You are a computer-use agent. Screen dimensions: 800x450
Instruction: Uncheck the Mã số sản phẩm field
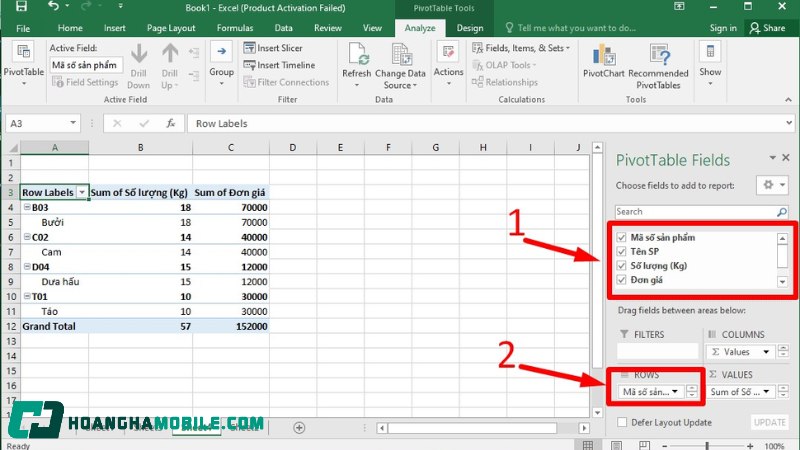click(621, 237)
